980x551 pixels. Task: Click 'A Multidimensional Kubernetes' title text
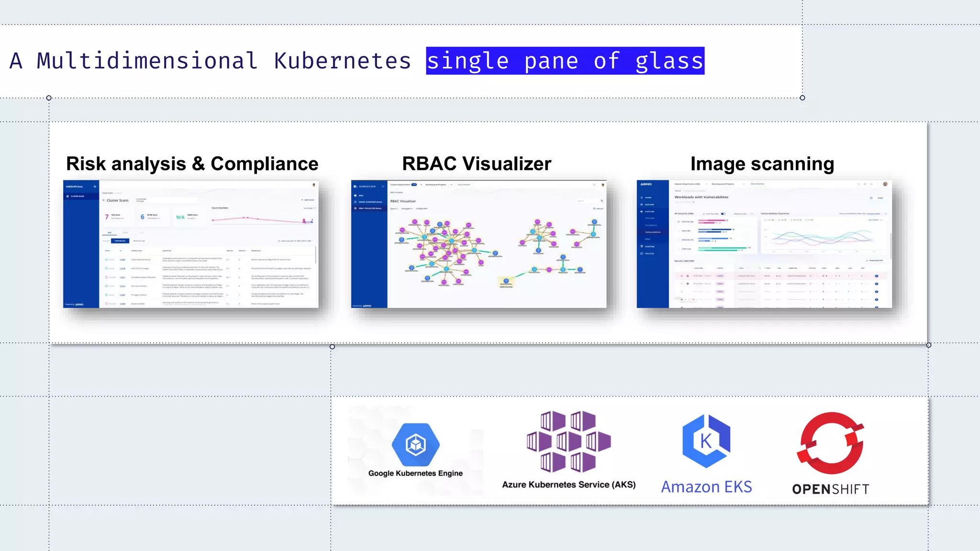point(211,61)
